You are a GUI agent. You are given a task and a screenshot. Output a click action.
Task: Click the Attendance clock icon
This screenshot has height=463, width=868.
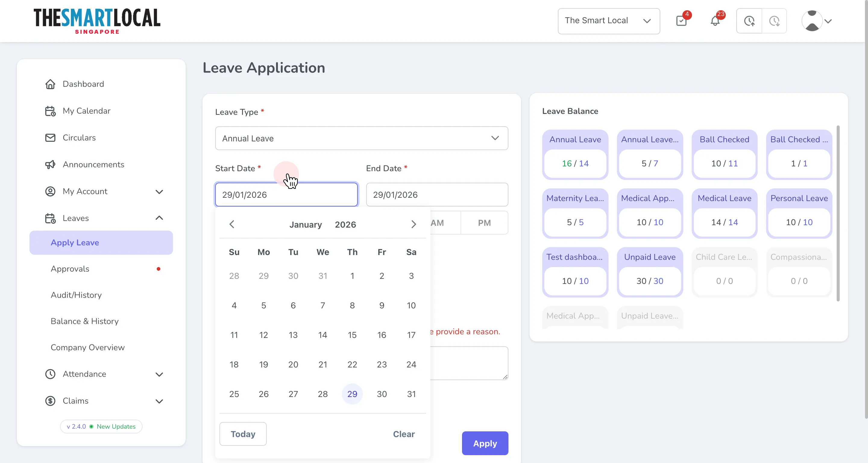(50, 374)
